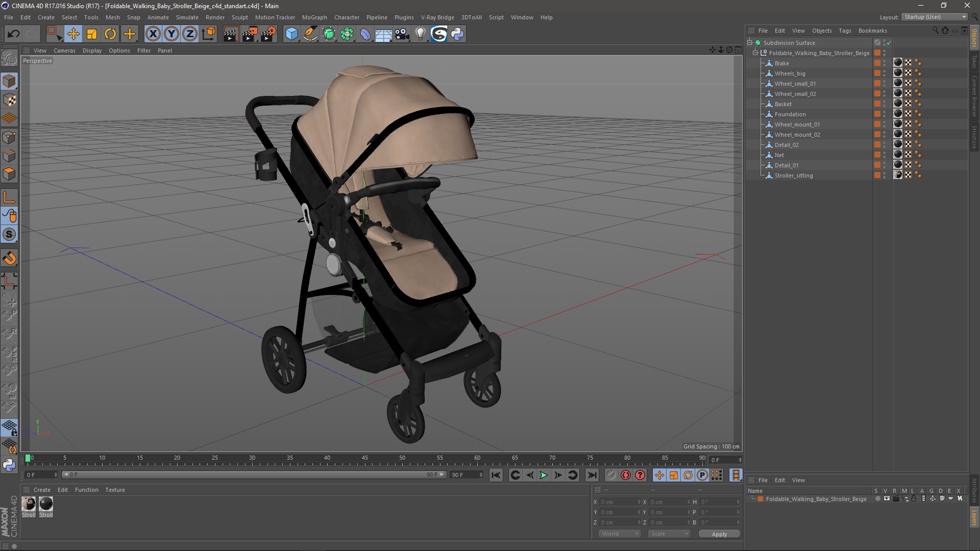Open the Render menu
Image resolution: width=980 pixels, height=551 pixels.
215,17
